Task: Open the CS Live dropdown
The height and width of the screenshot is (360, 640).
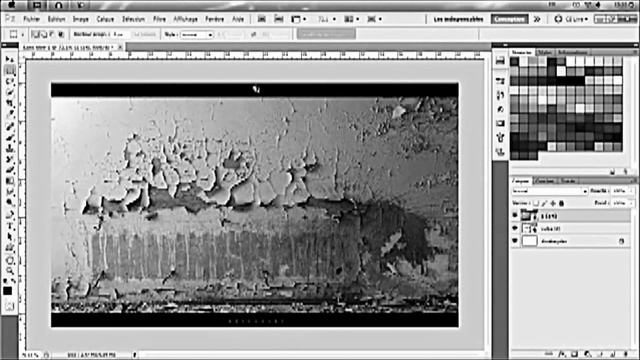Action: (x=571, y=19)
